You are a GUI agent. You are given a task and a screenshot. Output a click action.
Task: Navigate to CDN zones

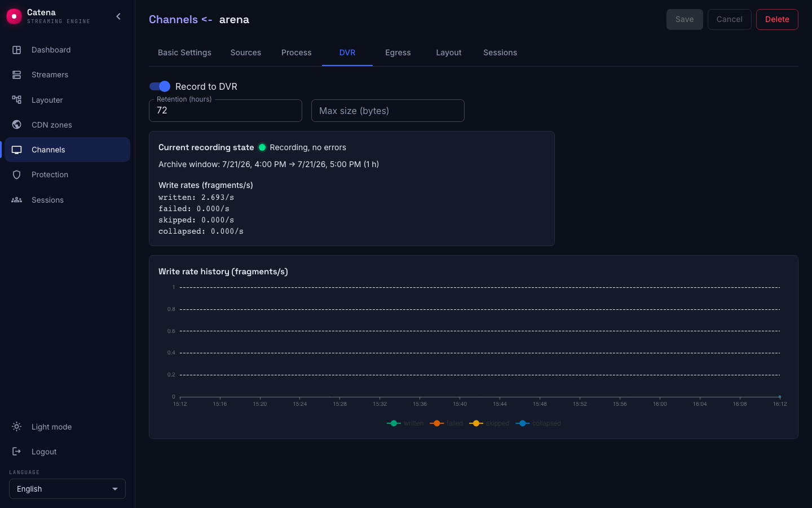68,125
